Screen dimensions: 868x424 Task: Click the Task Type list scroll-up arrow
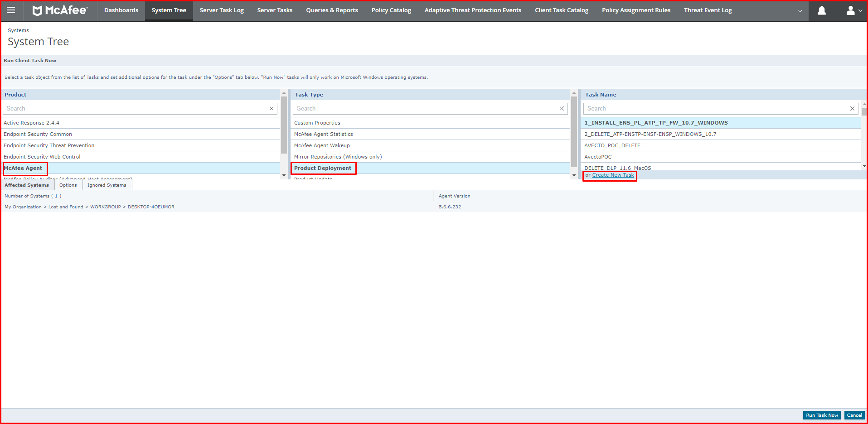[x=574, y=93]
